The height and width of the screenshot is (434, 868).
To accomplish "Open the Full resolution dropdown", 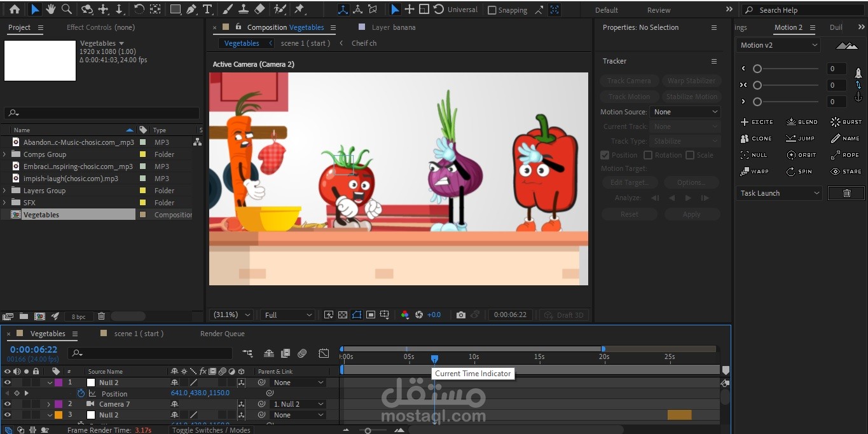I will (288, 315).
